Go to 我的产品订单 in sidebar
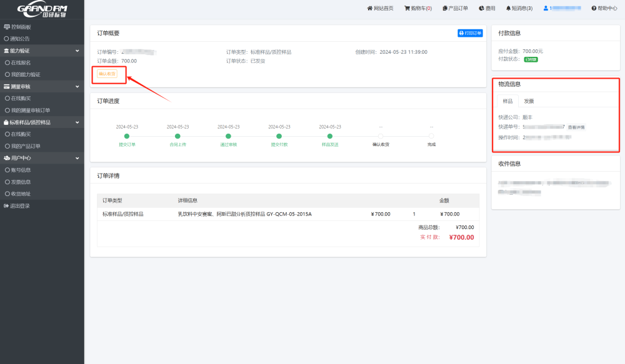Image resolution: width=625 pixels, height=364 pixels. pos(26,146)
